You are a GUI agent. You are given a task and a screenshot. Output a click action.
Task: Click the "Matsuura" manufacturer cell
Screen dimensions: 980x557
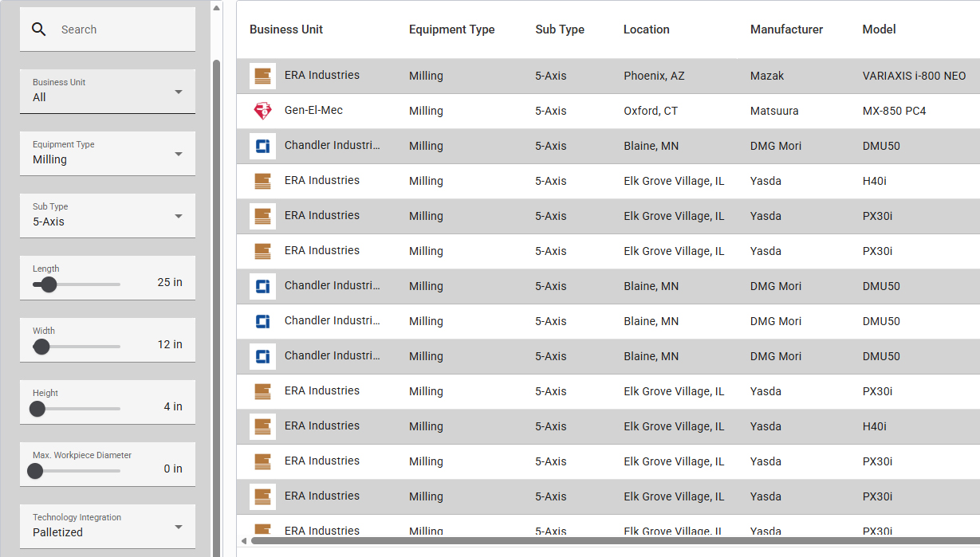coord(774,111)
